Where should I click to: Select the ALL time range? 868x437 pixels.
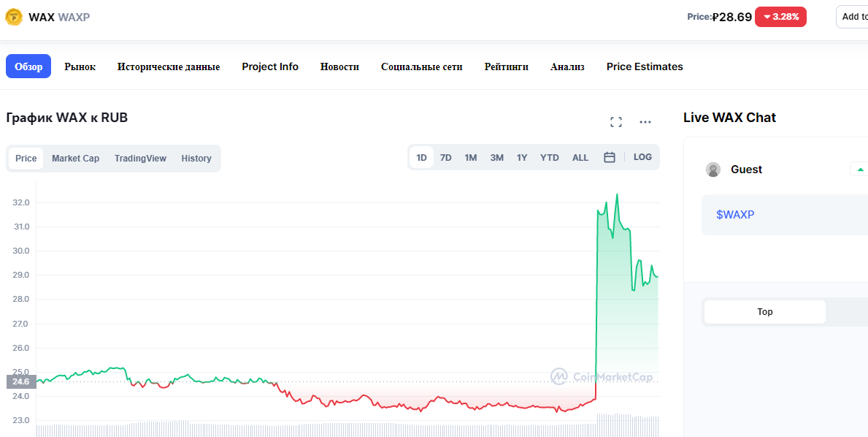pyautogui.click(x=580, y=158)
